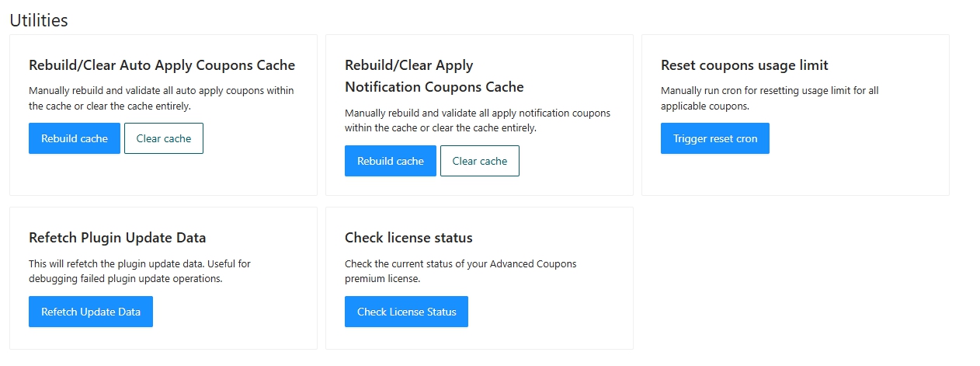Clear the Apply Notification Coupons cache
The height and width of the screenshot is (366, 980).
pos(480,161)
